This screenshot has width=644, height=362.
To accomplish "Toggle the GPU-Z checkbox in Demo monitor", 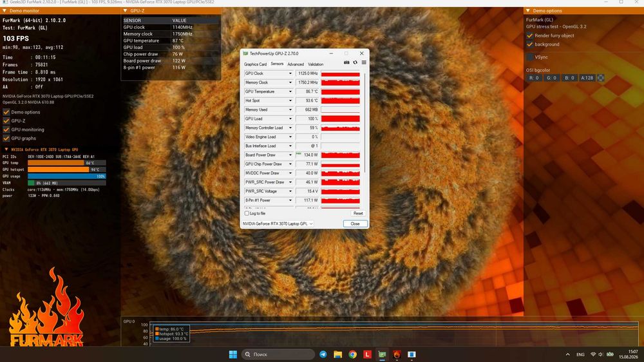I will click(x=6, y=121).
